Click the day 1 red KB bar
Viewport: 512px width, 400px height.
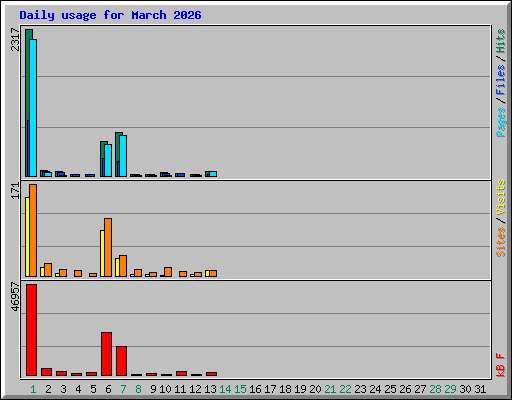point(31,330)
